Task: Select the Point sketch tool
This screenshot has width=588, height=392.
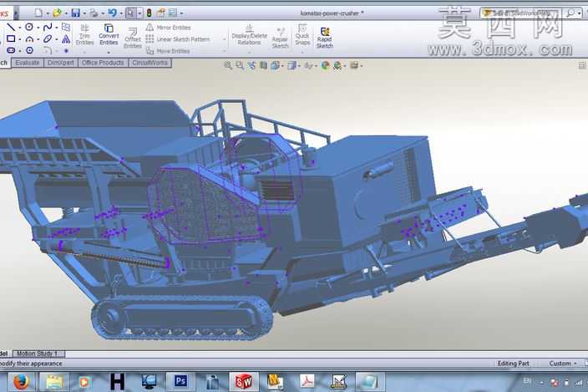Action: [66, 50]
